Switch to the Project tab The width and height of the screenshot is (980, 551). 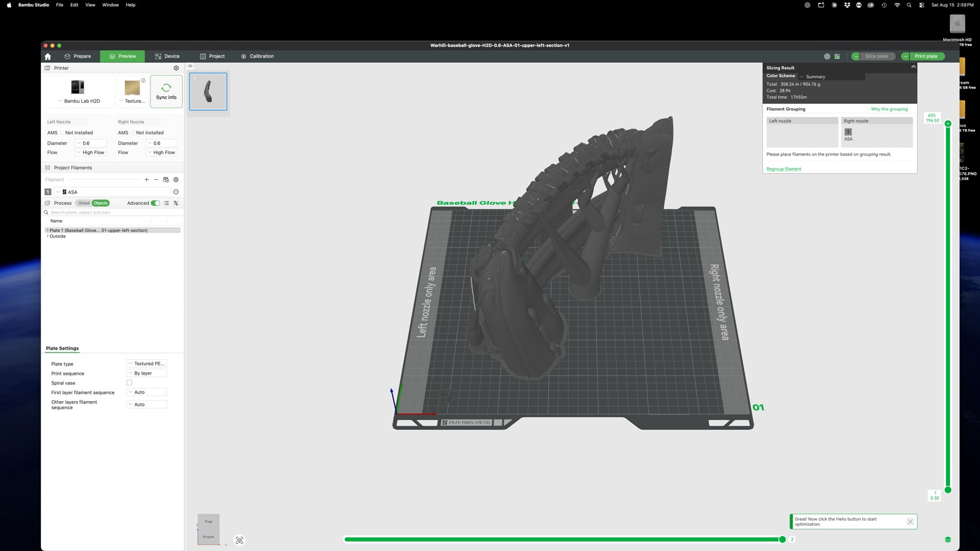(212, 56)
